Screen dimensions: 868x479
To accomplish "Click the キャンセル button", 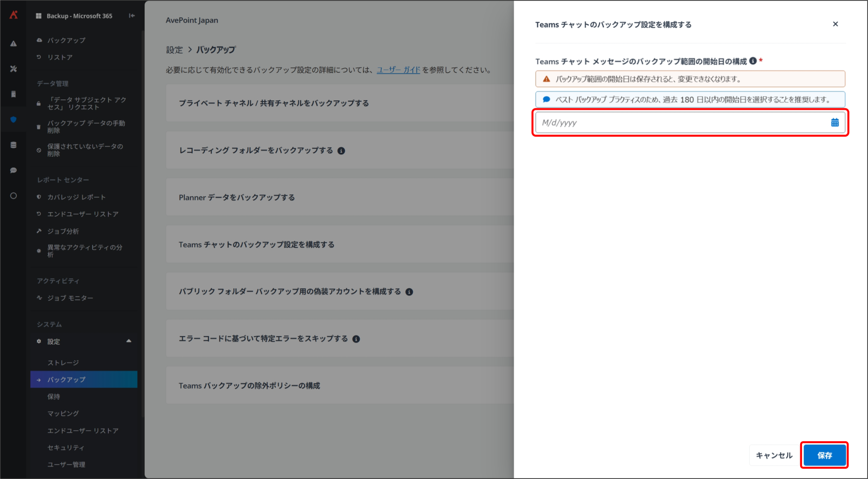I will tap(774, 455).
